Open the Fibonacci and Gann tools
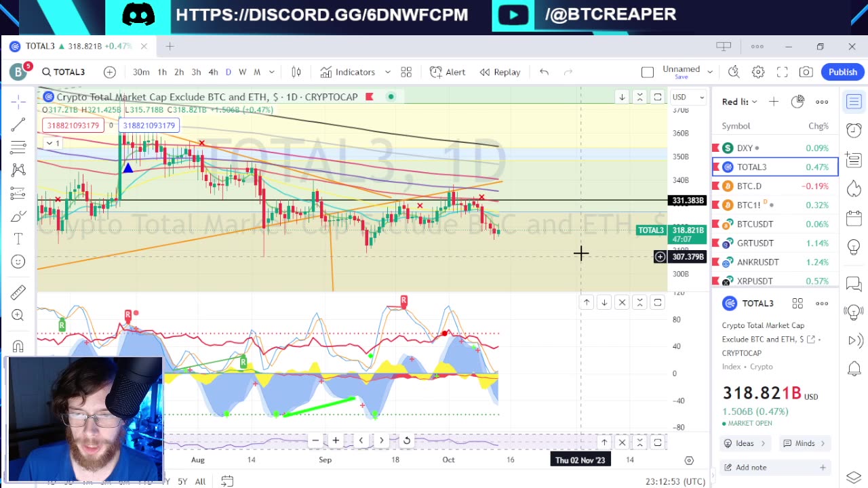 click(x=18, y=147)
